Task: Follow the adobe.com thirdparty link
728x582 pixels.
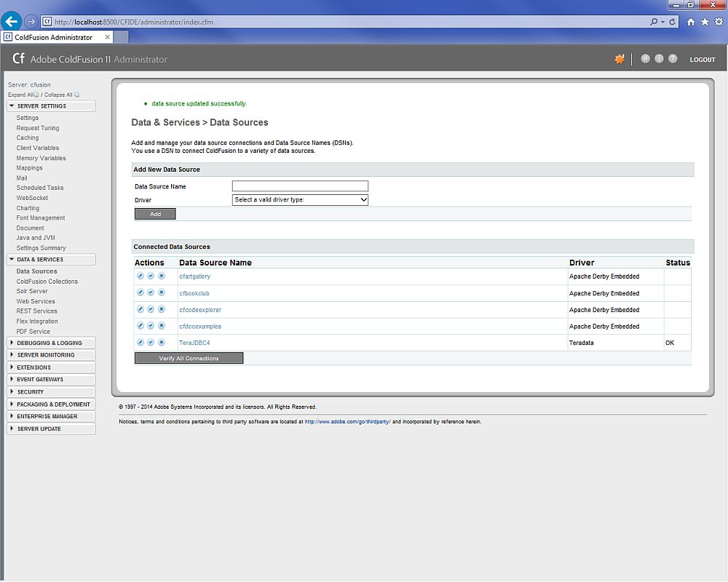Action: [347, 421]
